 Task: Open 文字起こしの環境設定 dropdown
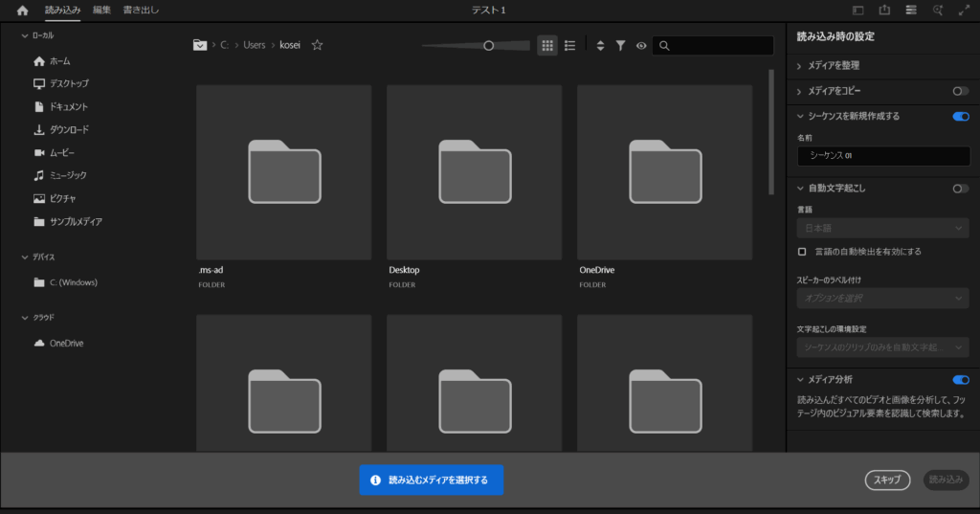(882, 347)
